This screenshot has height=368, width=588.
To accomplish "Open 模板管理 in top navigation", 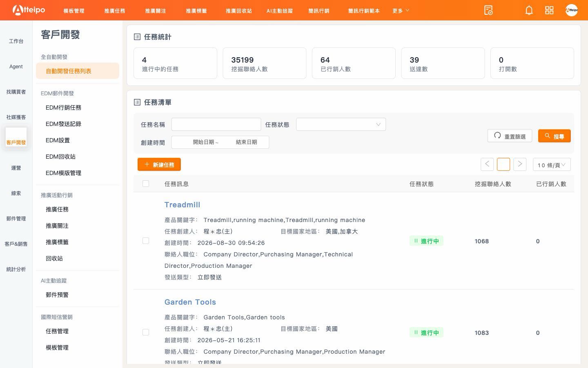I will click(x=74, y=11).
